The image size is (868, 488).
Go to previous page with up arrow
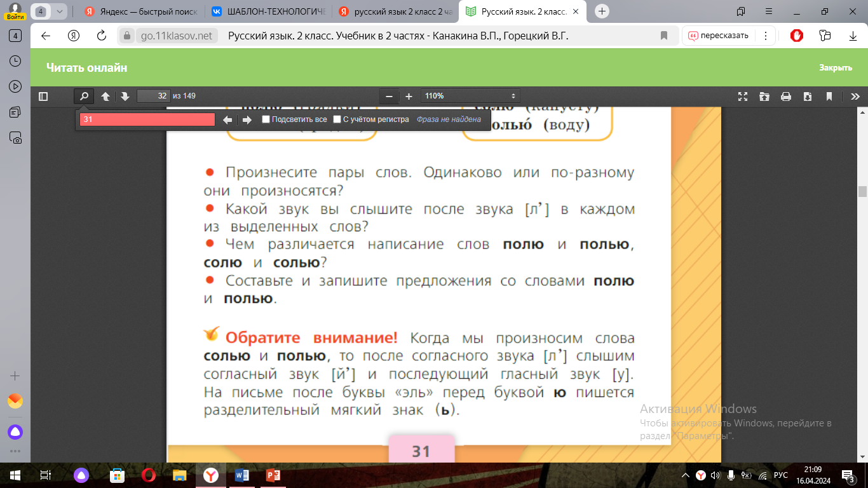(105, 97)
